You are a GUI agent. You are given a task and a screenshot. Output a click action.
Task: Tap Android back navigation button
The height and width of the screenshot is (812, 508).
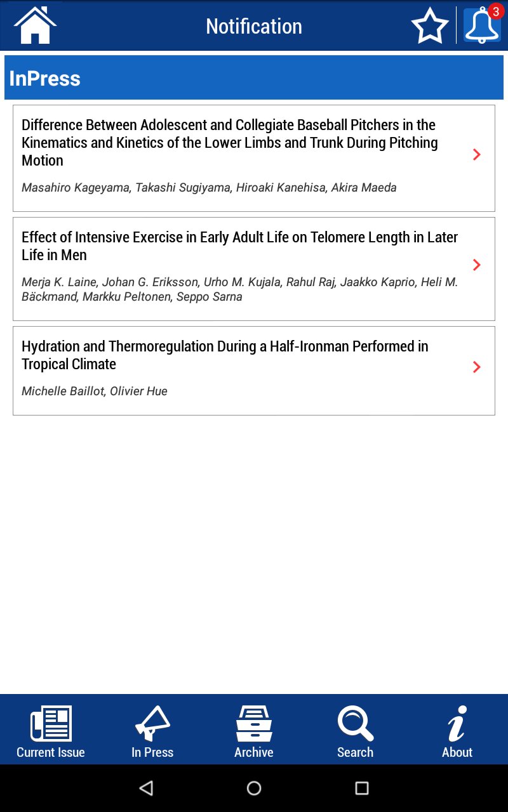(147, 788)
